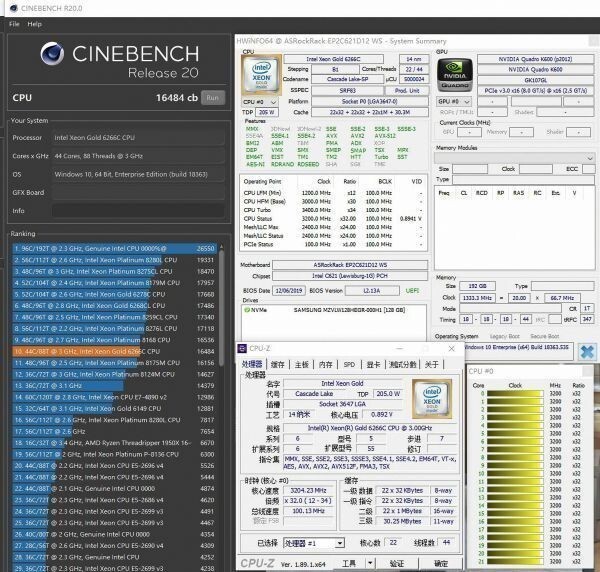Viewport: 600px width, 572px height.
Task: Select ranking row AMD Ryzen Threadripper 1950X
Action: coord(115,443)
